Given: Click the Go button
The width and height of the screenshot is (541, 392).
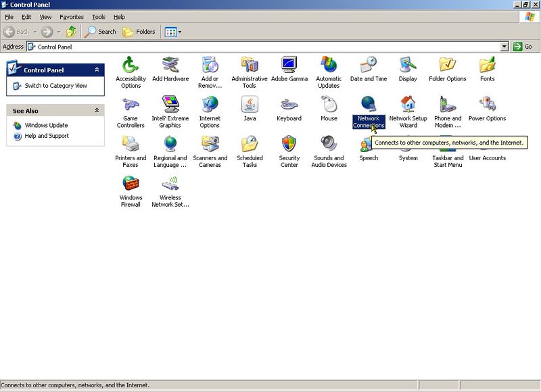Looking at the screenshot, I should click(x=523, y=47).
